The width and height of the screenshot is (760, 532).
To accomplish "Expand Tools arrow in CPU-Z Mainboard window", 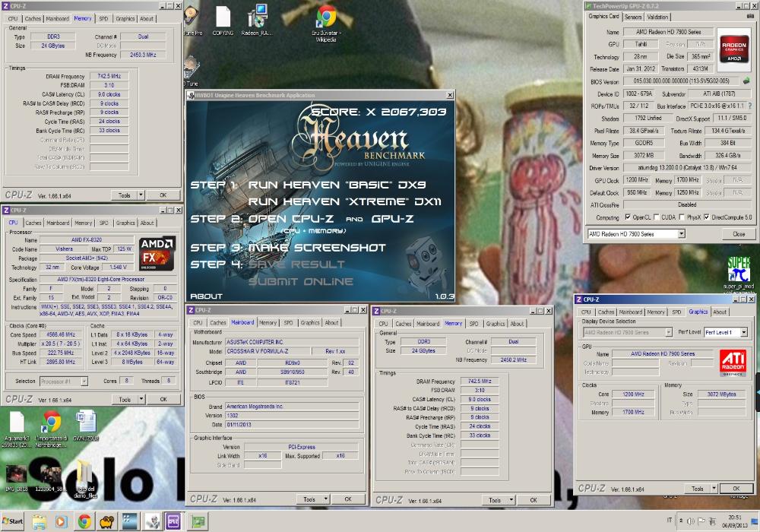I will (326, 499).
